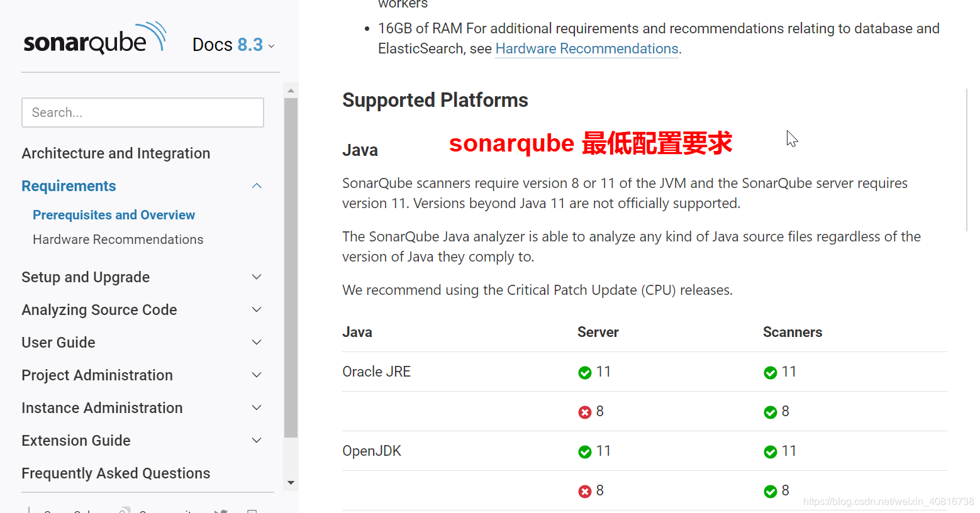This screenshot has width=980, height=513.
Task: Open Hardware Recommendations sidebar page
Action: click(x=118, y=240)
